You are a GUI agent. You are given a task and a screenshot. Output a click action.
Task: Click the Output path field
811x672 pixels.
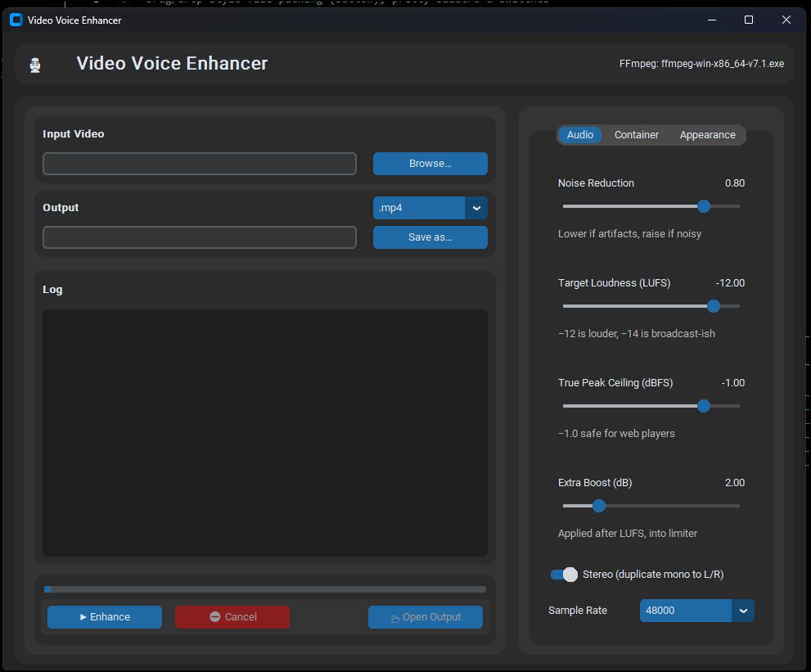point(200,237)
